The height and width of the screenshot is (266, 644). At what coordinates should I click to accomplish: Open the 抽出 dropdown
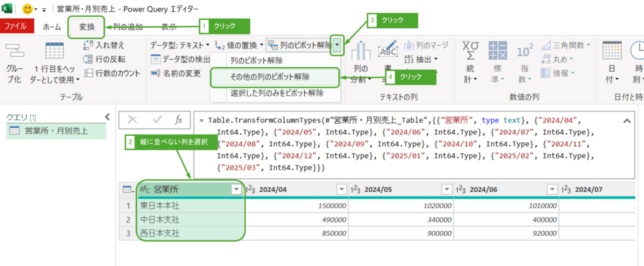421,59
